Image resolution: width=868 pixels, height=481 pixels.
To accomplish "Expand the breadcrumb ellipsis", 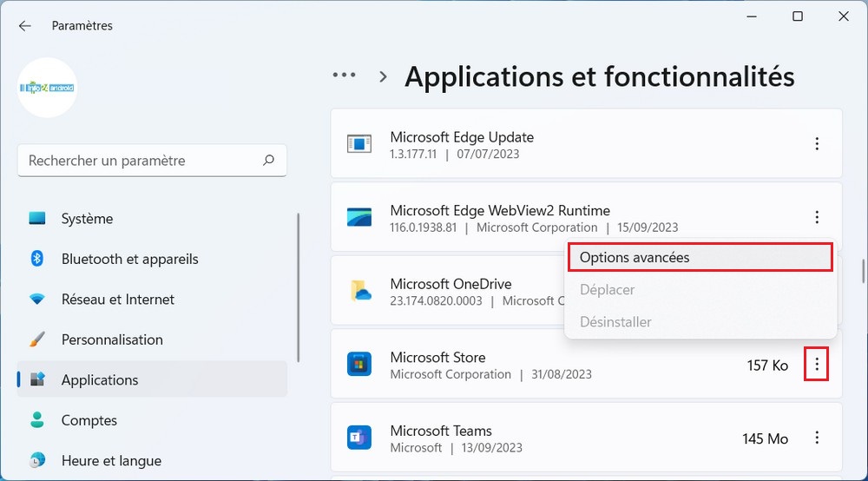I will pos(345,75).
